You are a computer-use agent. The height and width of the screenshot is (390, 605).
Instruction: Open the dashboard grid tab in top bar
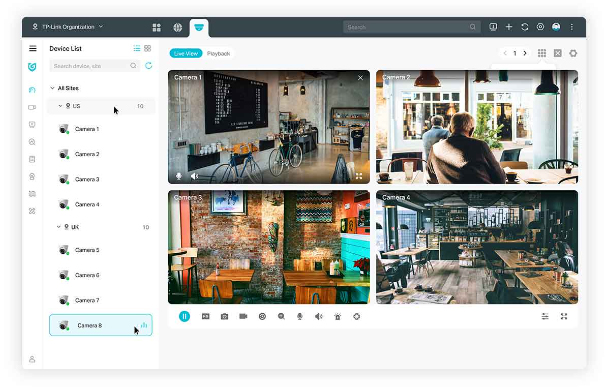(157, 27)
